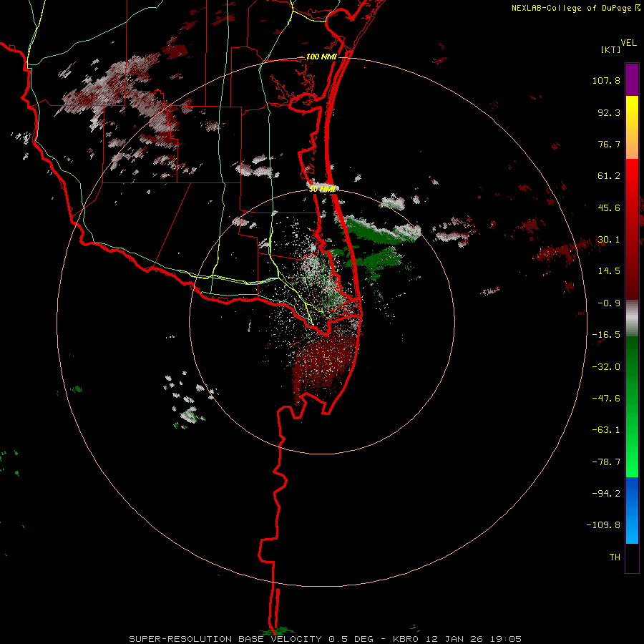Select the -94.2 value on velocity scale
The height and width of the screenshot is (644, 644).
606,493
